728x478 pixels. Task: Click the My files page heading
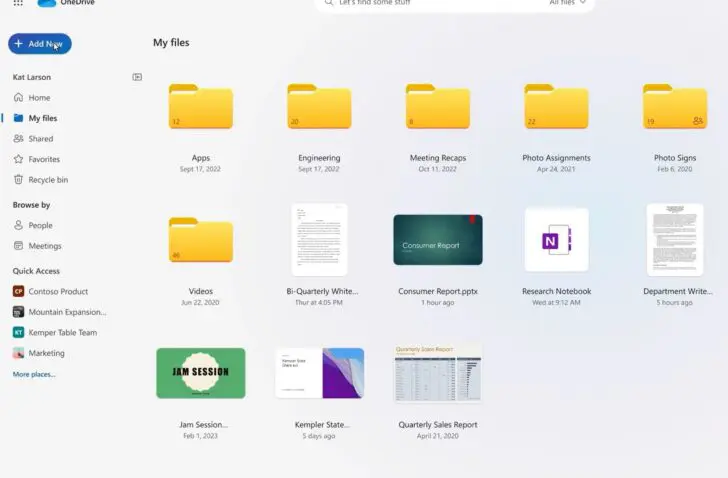pyautogui.click(x=171, y=43)
